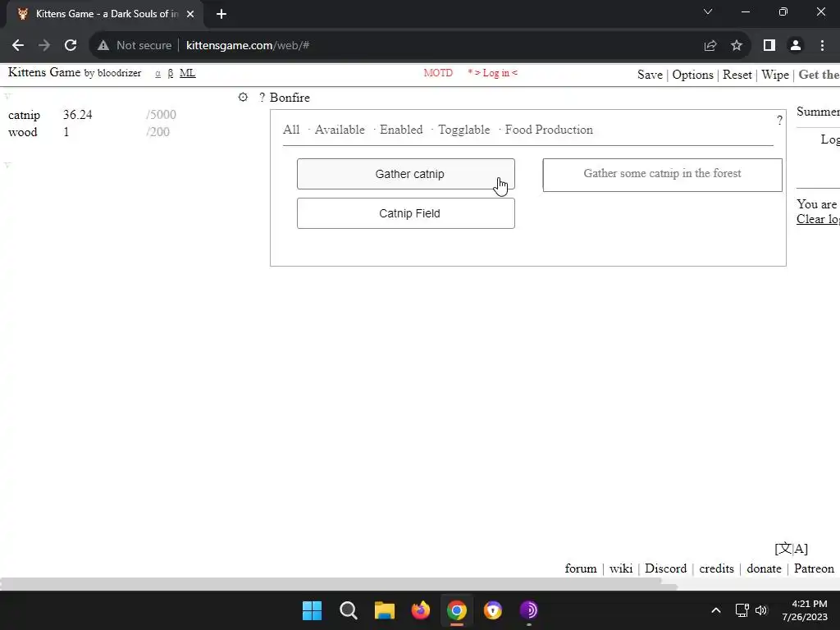The height and width of the screenshot is (630, 840).
Task: Open the ML version link
Action: click(188, 73)
